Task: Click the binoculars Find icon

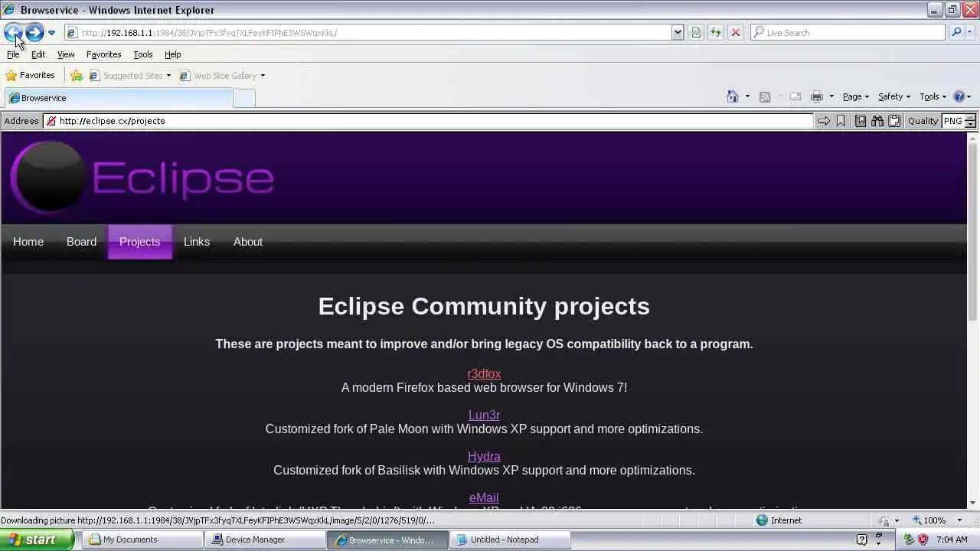Action: [x=877, y=121]
